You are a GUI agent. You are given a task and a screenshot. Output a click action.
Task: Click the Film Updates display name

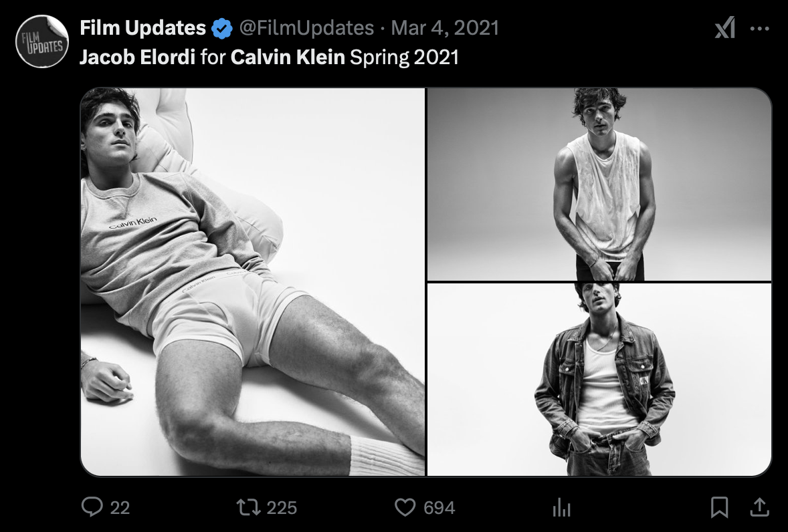142,28
